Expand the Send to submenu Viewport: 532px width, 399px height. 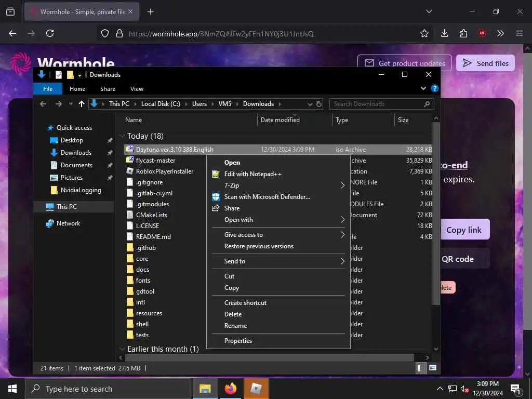click(x=278, y=261)
